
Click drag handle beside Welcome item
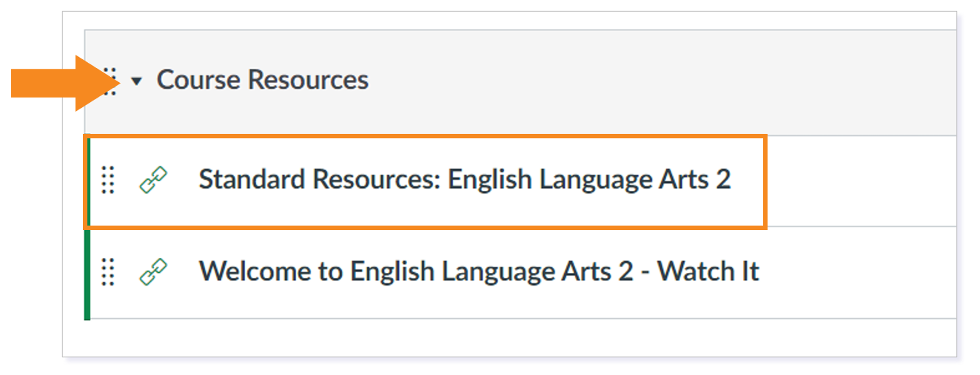pyautogui.click(x=108, y=271)
